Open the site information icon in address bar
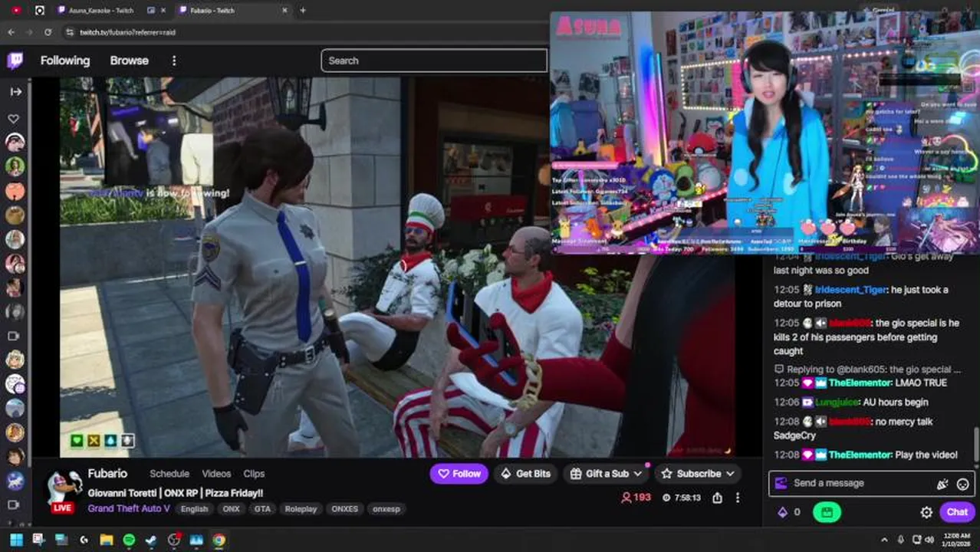The width and height of the screenshot is (980, 552). point(69,32)
